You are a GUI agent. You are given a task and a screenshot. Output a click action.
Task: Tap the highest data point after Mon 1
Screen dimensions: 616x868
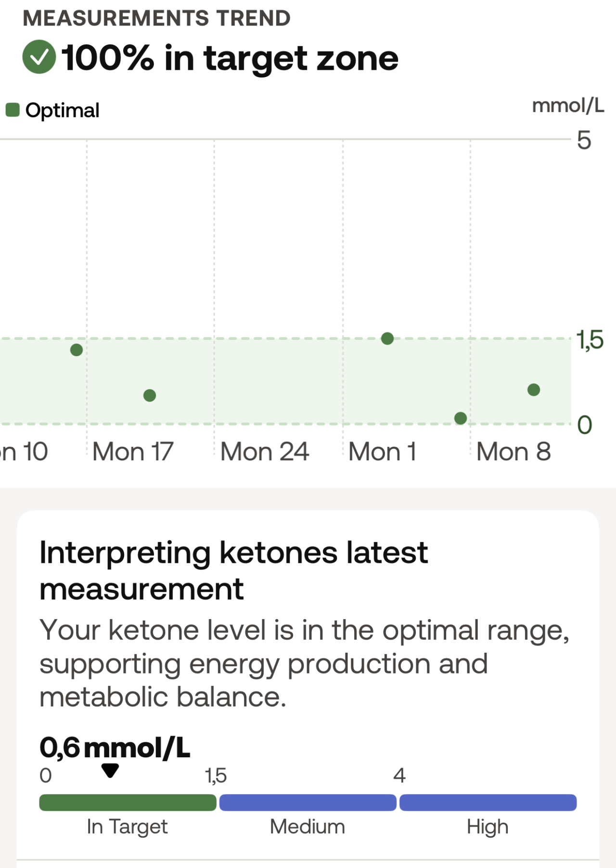pyautogui.click(x=387, y=338)
